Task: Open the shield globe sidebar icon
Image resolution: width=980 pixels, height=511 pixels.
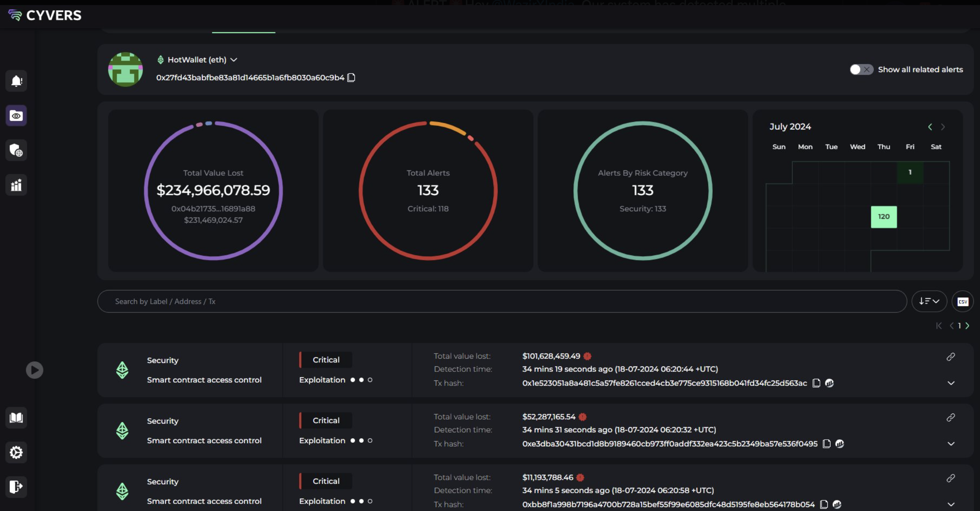Action: pyautogui.click(x=16, y=150)
